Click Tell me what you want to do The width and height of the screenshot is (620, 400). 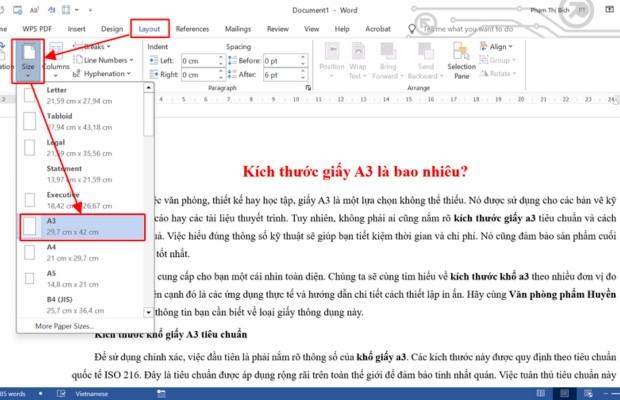coord(468,29)
